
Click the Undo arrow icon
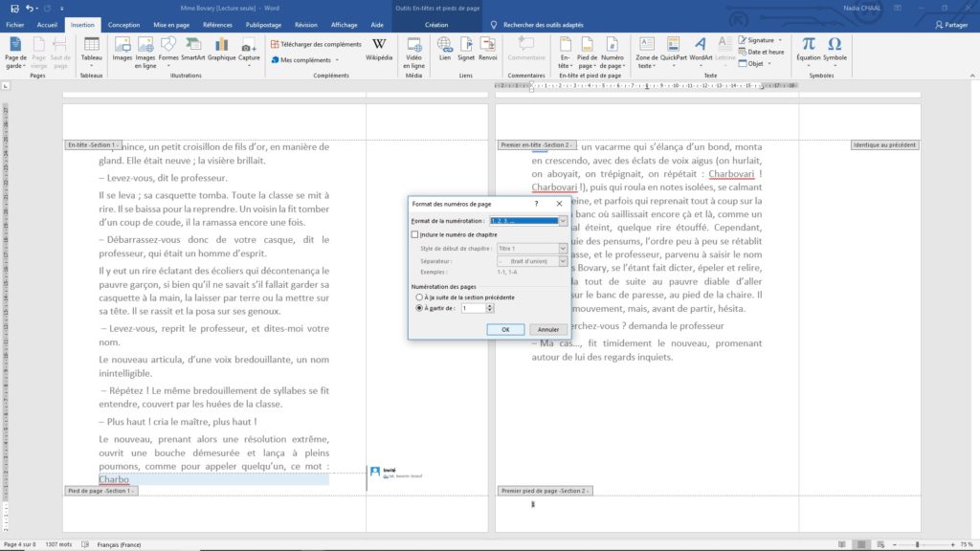tap(29, 8)
